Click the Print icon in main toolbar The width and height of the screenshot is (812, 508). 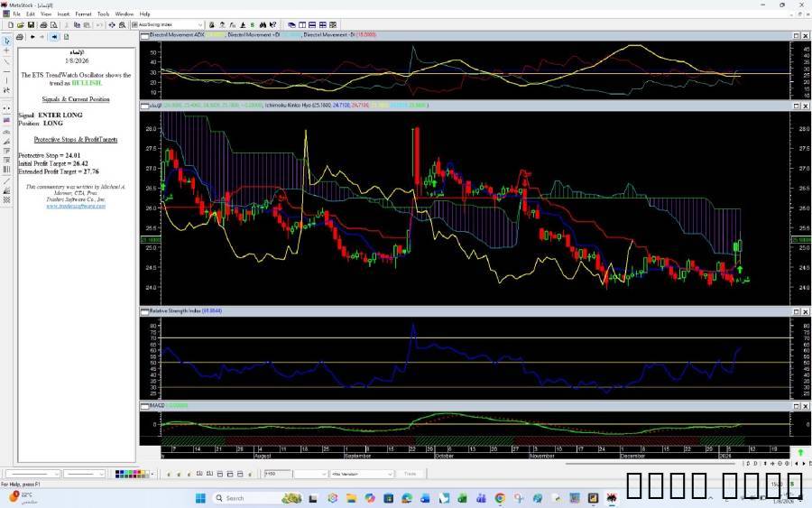click(x=43, y=25)
